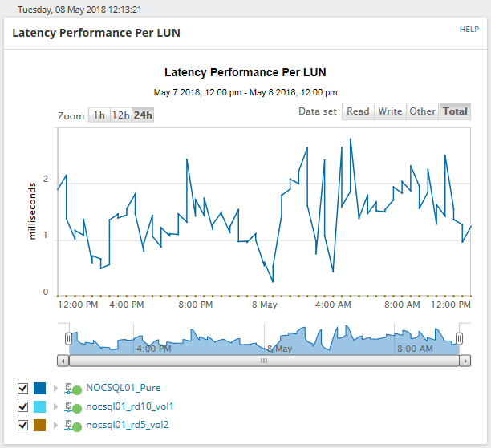The image size is (491, 448).
Task: Uncheck the nocsql01_rd5_vol2 checkbox
Action: (x=22, y=426)
